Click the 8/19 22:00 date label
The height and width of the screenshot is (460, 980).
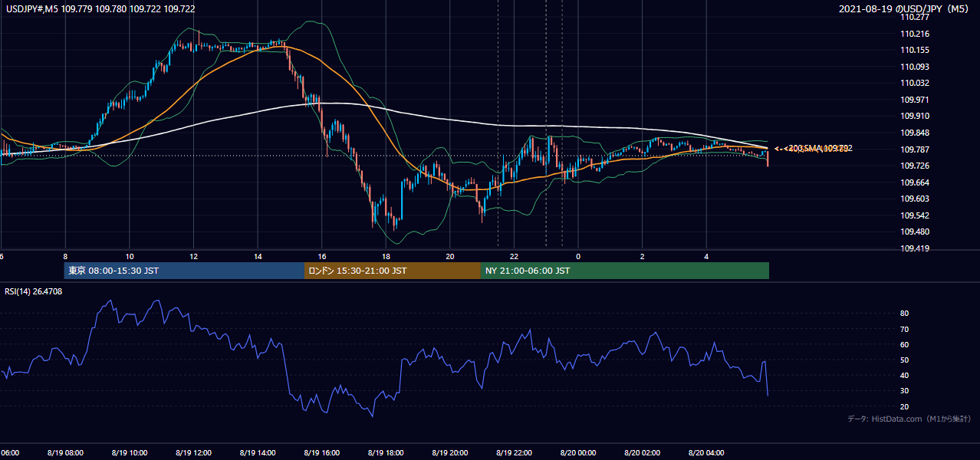514,452
